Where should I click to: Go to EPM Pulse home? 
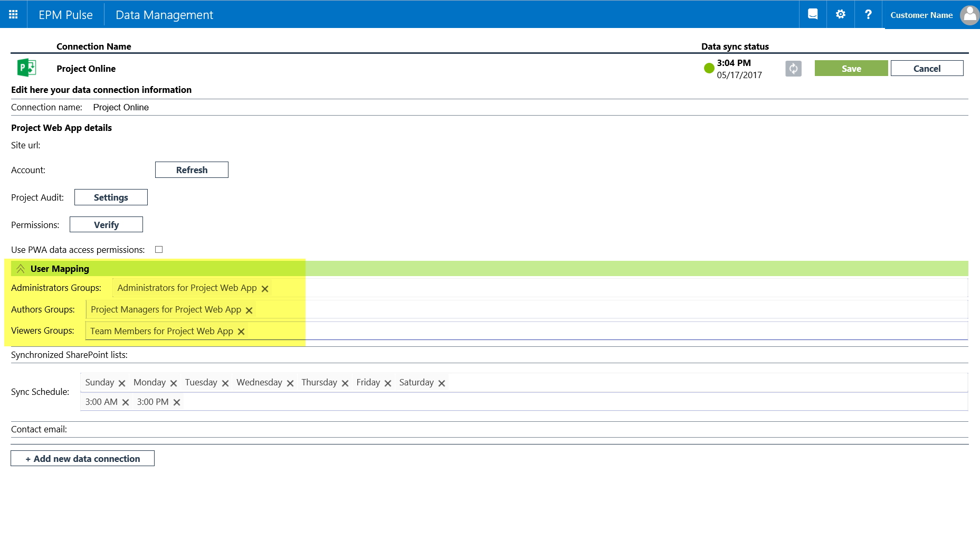pos(65,15)
